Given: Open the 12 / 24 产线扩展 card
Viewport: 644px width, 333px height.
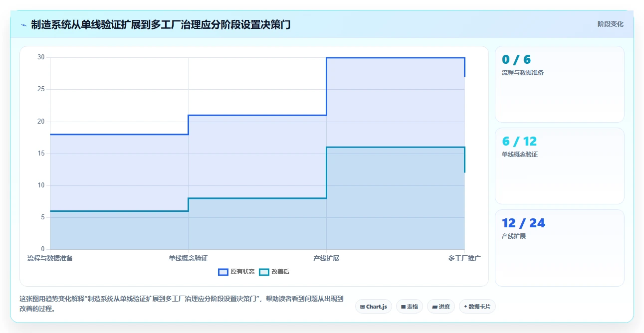Looking at the screenshot, I should tap(559, 248).
